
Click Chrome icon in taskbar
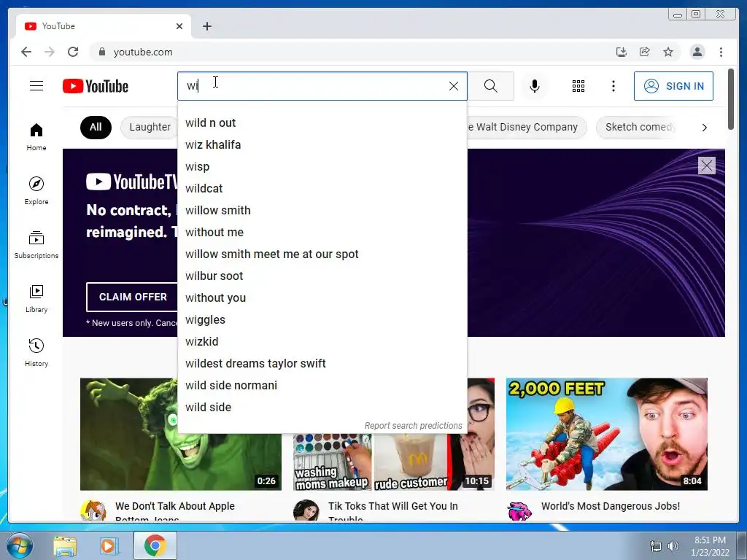(155, 545)
